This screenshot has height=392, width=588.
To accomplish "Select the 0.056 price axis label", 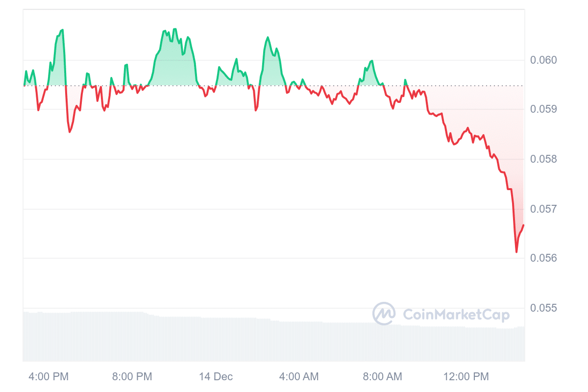I will [543, 258].
